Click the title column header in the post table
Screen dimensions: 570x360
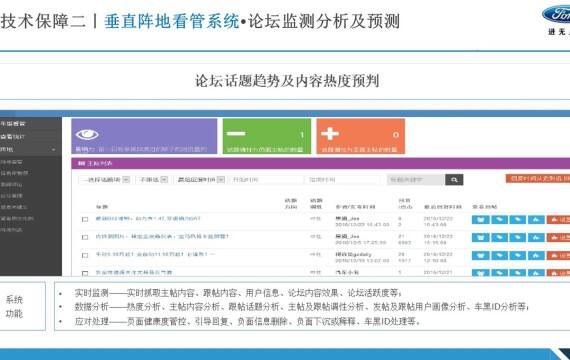102,207
